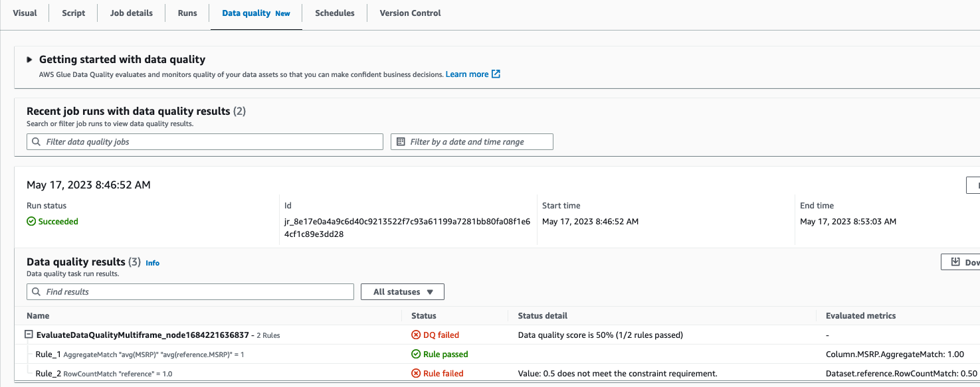The height and width of the screenshot is (387, 980).
Task: Click magnifier icon in Find results box
Action: click(x=36, y=292)
